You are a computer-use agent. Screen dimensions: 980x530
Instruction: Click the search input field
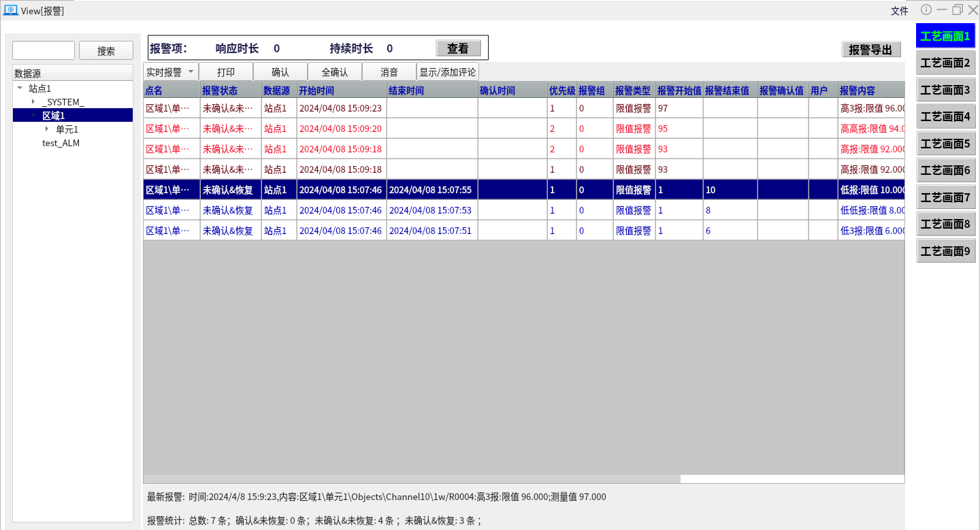point(44,50)
